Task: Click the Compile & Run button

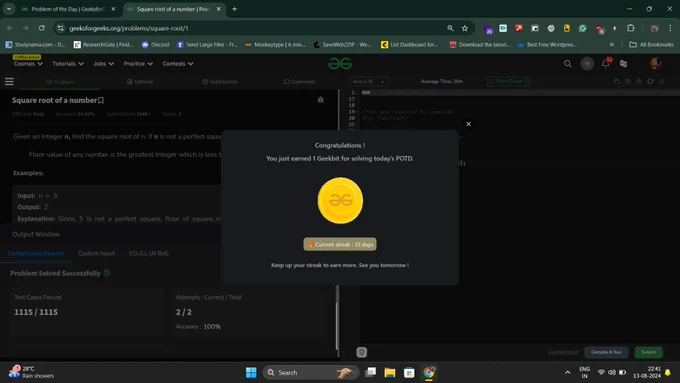Action: click(606, 352)
